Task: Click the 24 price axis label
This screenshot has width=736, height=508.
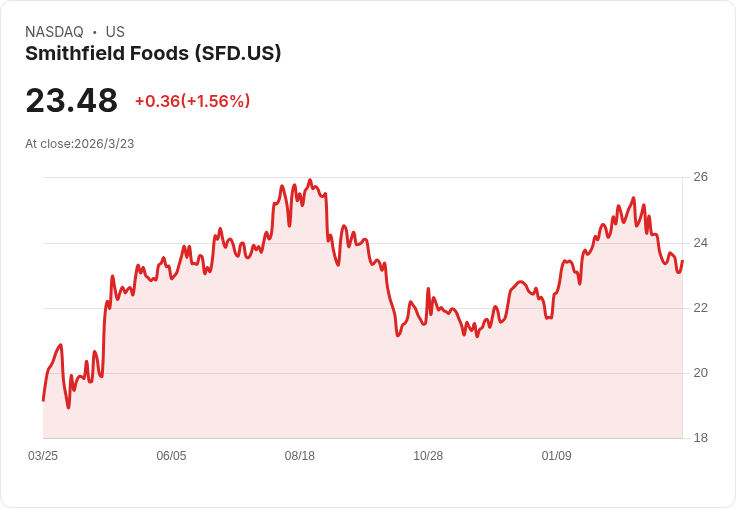Action: [700, 243]
